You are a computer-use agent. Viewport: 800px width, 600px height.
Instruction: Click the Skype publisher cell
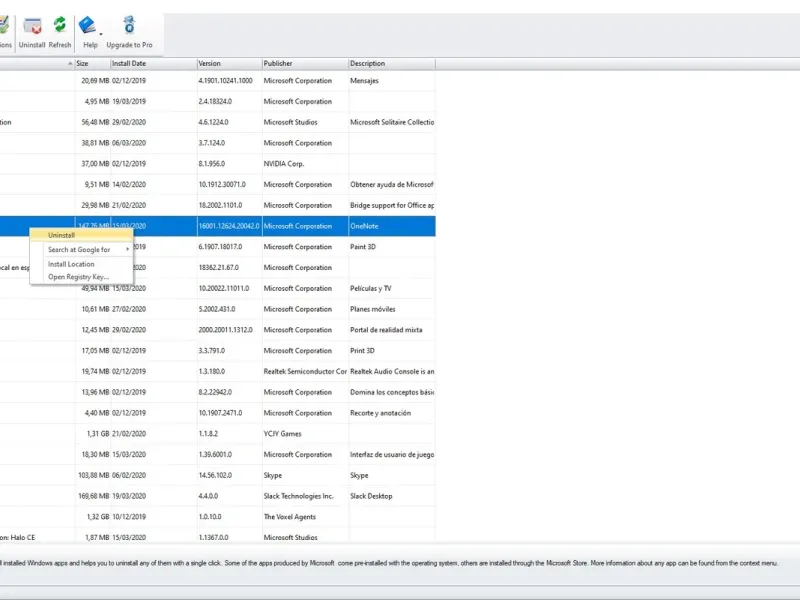click(273, 476)
